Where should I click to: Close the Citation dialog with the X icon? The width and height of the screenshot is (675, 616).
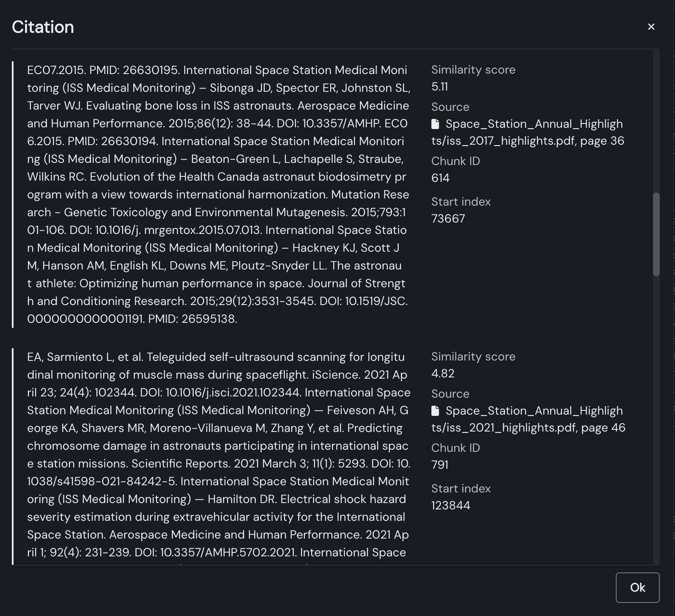[x=651, y=27]
